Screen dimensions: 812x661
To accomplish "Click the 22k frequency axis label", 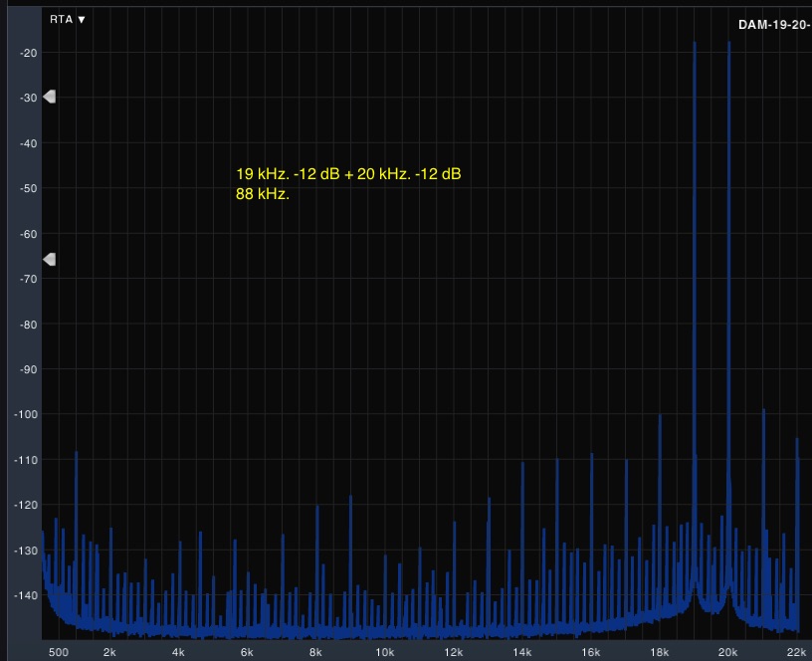I will 796,652.
